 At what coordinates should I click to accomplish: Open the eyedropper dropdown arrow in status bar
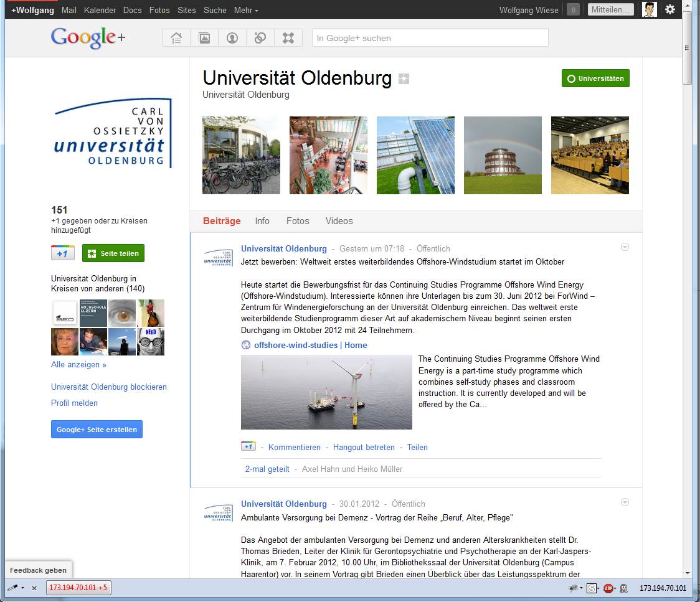tap(23, 588)
